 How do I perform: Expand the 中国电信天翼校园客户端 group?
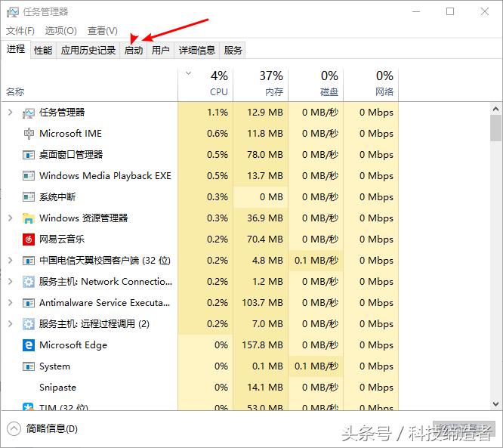tap(11, 261)
